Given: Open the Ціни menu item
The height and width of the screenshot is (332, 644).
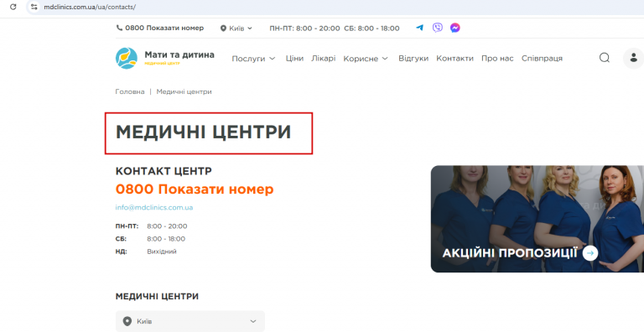Looking at the screenshot, I should (294, 59).
